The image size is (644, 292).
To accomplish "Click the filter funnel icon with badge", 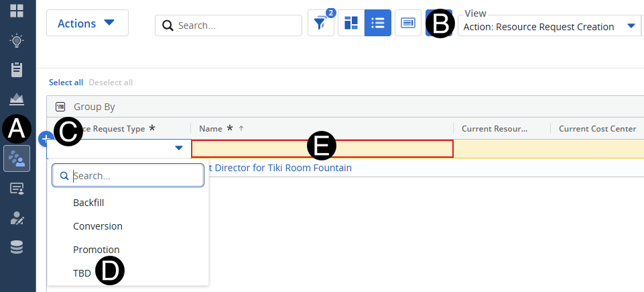I will tap(320, 23).
